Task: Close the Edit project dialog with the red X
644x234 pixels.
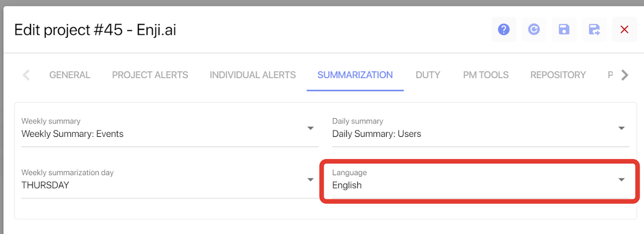Action: [624, 30]
